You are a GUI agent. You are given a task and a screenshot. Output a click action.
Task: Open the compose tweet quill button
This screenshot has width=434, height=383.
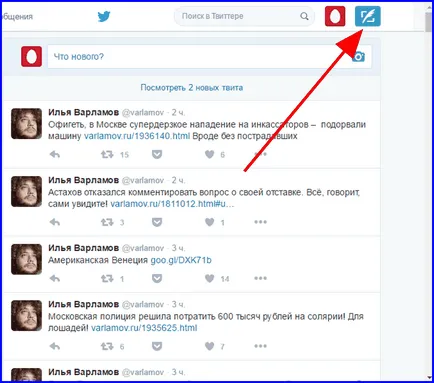(x=367, y=16)
